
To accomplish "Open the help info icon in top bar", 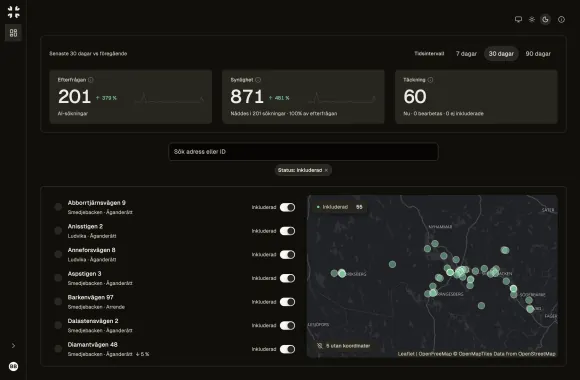I will coord(561,19).
